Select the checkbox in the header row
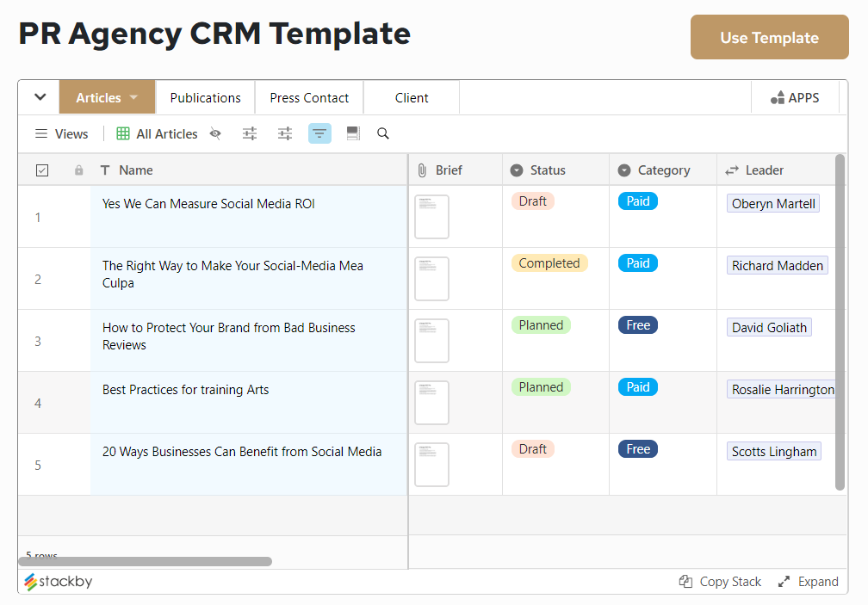Viewport: 868px width, 605px height. click(x=41, y=170)
